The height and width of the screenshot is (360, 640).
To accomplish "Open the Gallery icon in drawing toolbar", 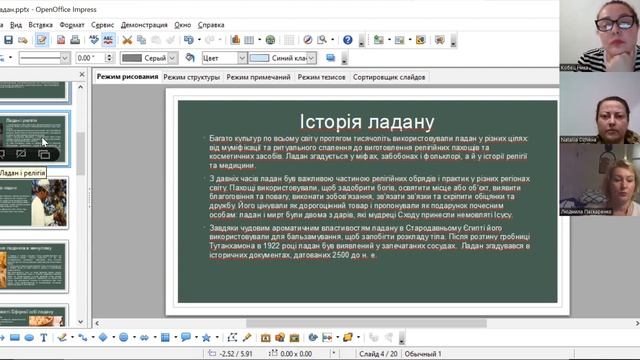I will tap(294, 338).
